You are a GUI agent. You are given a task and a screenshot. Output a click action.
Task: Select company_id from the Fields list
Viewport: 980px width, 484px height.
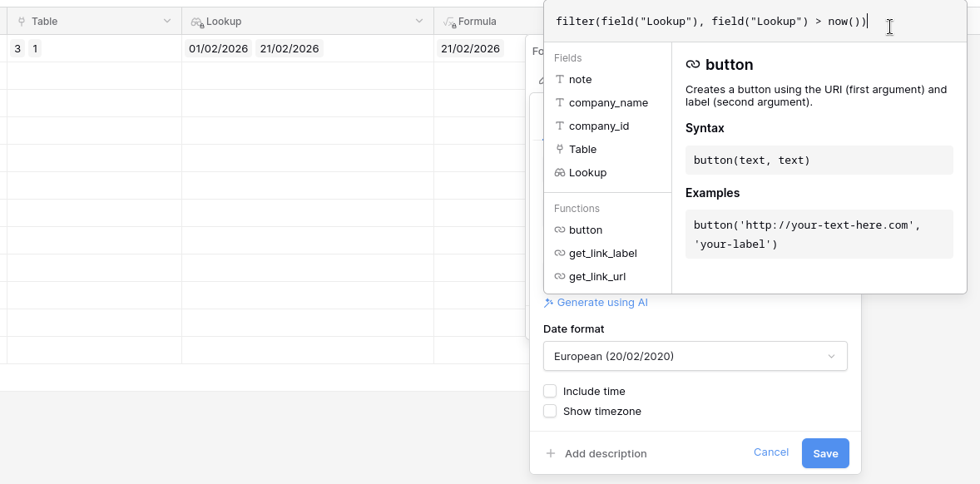[598, 126]
